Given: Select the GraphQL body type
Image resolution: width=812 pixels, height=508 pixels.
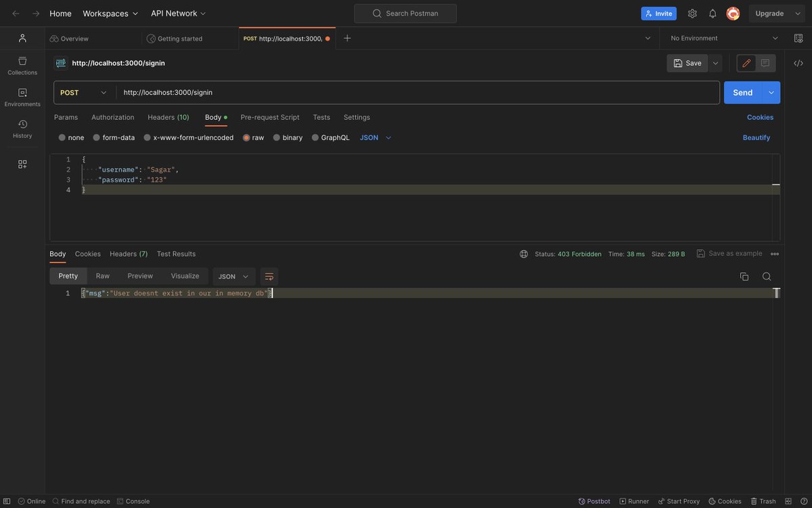Looking at the screenshot, I should [330, 137].
